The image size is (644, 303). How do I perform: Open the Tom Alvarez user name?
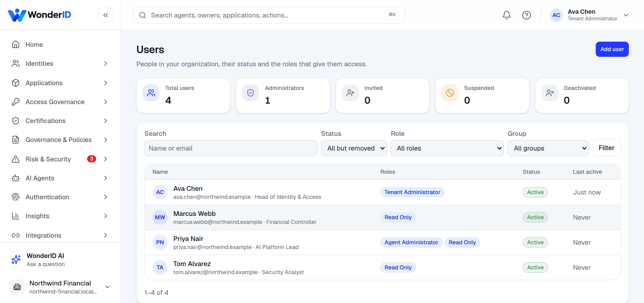[x=192, y=264]
